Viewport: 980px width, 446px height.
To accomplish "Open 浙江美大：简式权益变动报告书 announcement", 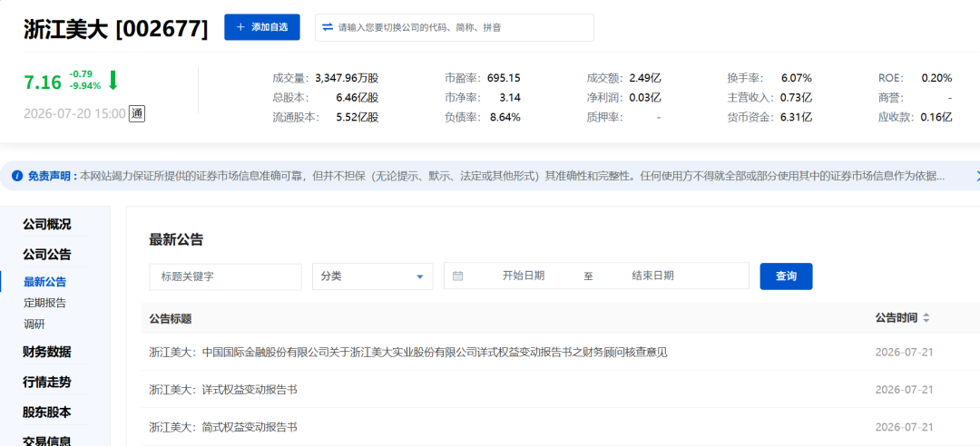I will tap(223, 427).
